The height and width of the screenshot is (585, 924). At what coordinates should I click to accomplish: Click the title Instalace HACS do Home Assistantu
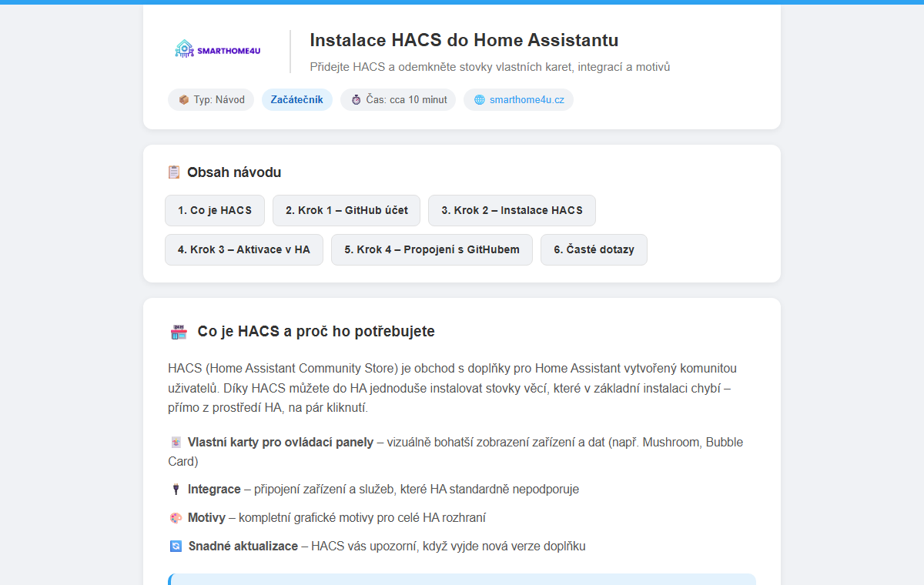[464, 41]
